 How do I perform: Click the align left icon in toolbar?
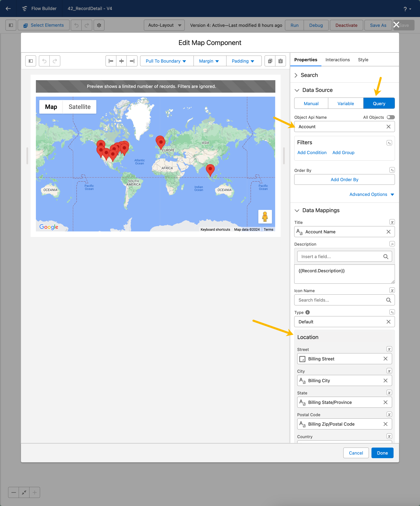click(111, 61)
